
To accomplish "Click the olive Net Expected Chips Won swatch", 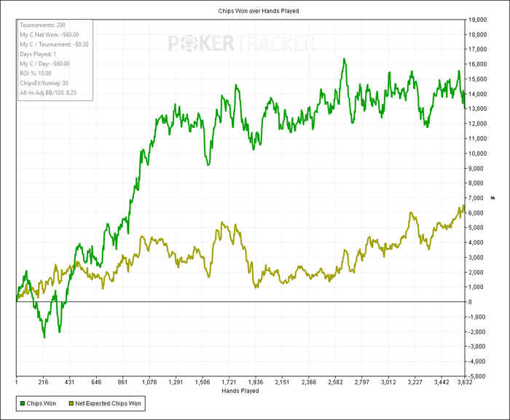I will [71, 403].
